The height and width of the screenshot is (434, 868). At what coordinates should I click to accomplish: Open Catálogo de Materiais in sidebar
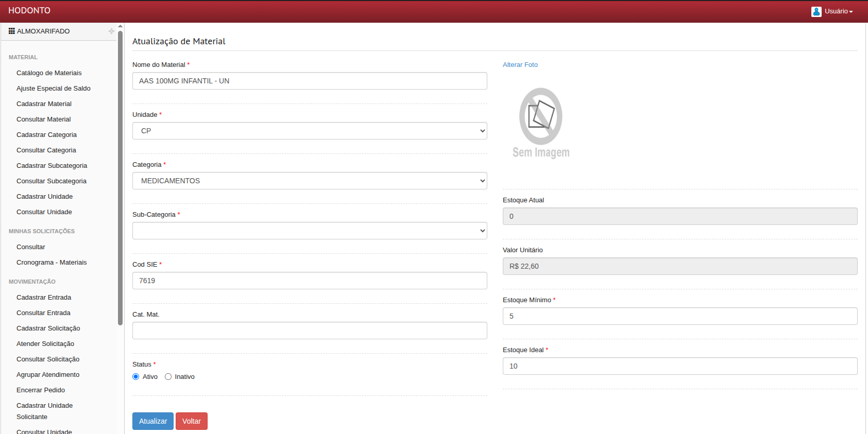point(49,73)
